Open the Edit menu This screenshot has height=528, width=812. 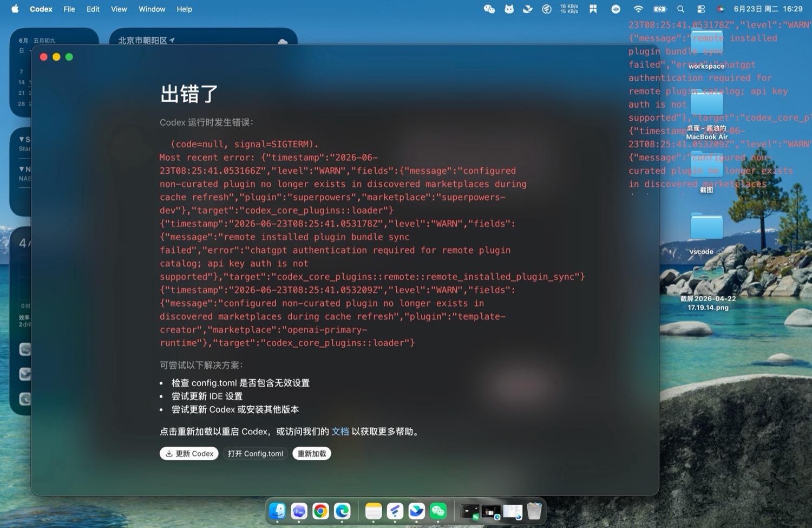tap(93, 9)
